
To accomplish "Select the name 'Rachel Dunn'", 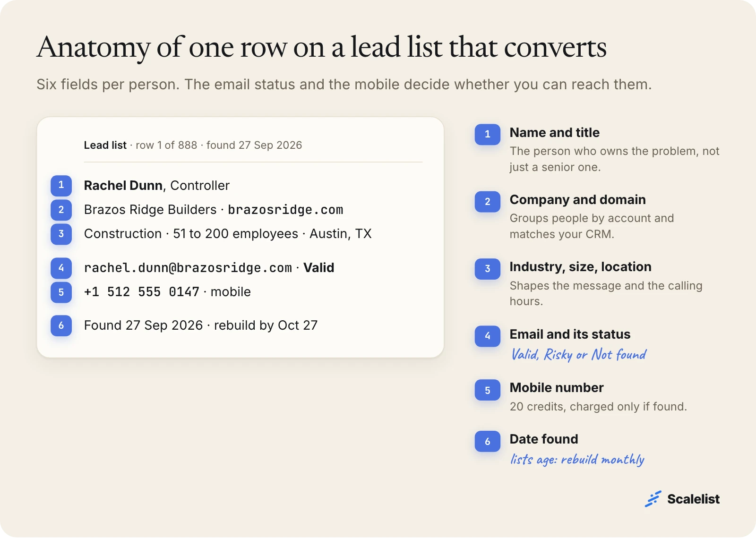I will pos(123,186).
